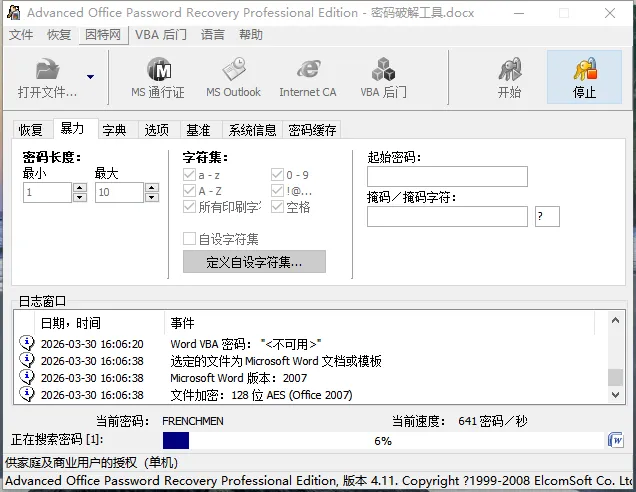Close the Advanced Office Password Recovery window
Image resolution: width=636 pixels, height=492 pixels.
tap(610, 13)
